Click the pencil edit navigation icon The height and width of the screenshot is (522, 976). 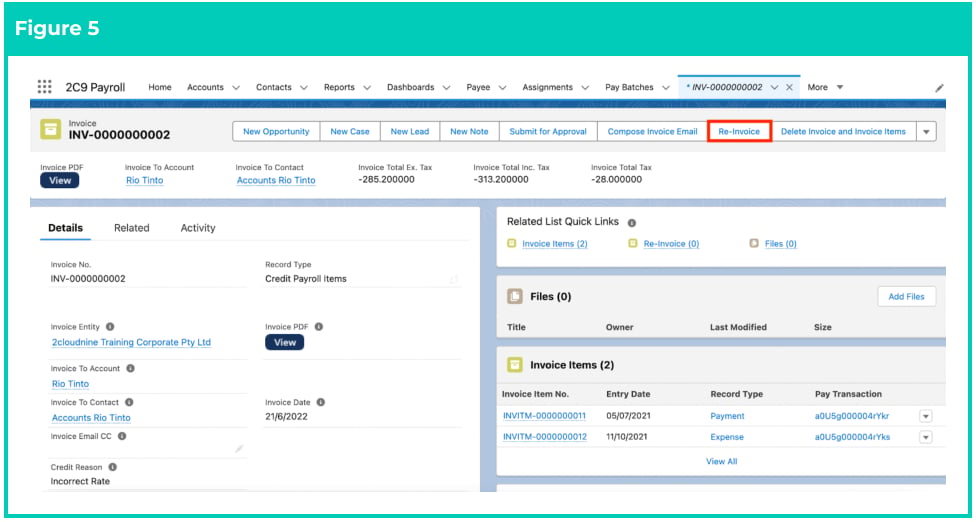[x=939, y=88]
